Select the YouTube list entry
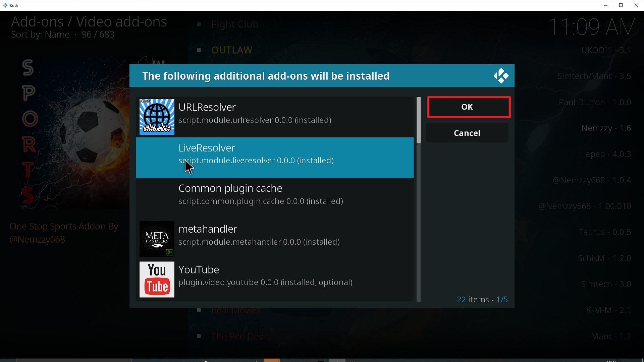Viewport: 644px width, 362px height. pyautogui.click(x=274, y=279)
